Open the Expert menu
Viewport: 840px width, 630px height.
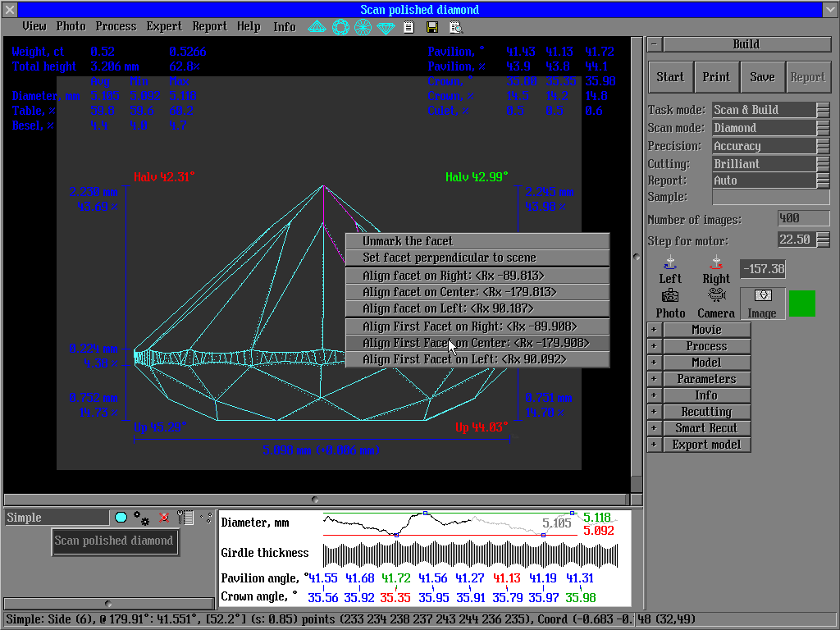(164, 26)
